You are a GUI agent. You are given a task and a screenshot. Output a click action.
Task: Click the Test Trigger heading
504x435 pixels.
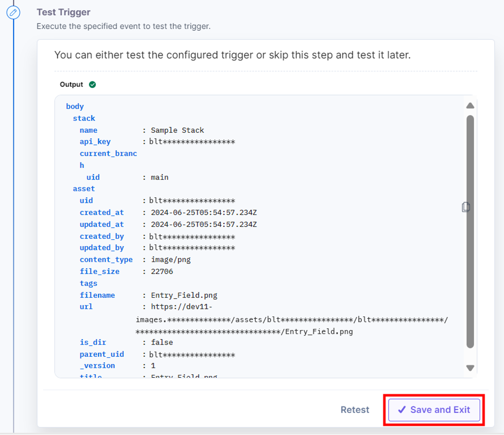(x=64, y=12)
